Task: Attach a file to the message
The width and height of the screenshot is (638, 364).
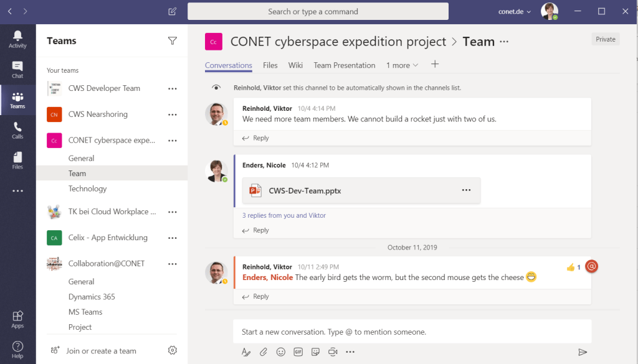Action: [x=263, y=352]
